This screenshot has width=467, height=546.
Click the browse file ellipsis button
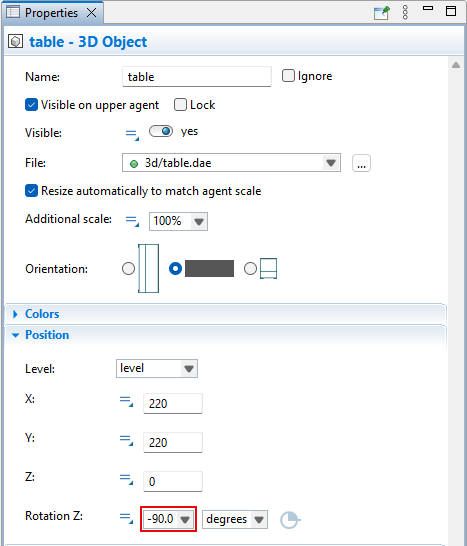point(361,163)
